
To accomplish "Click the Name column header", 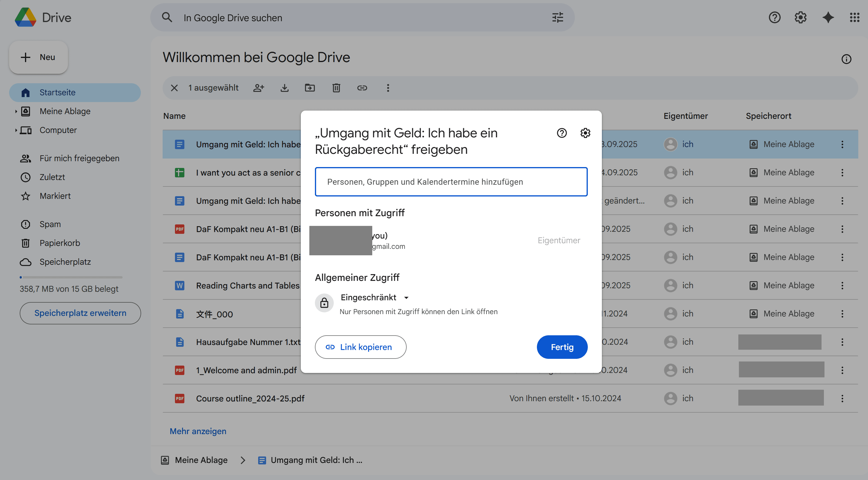I will click(x=174, y=116).
